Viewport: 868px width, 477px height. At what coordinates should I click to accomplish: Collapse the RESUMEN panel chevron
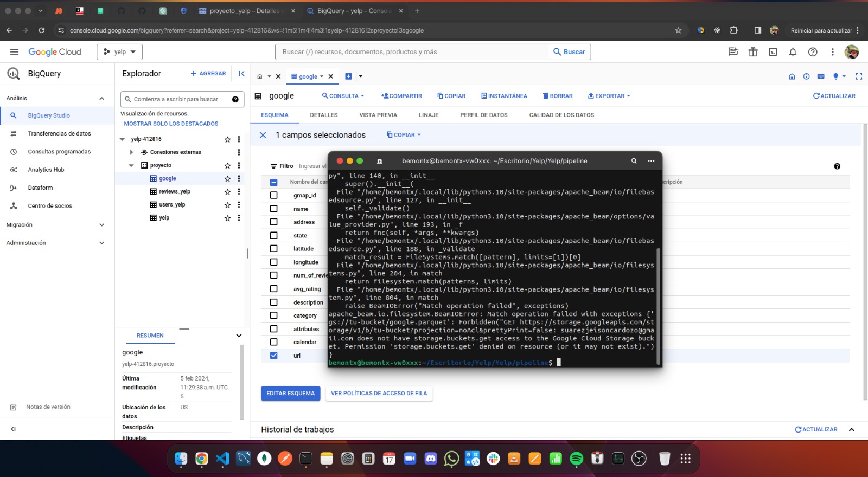239,336
